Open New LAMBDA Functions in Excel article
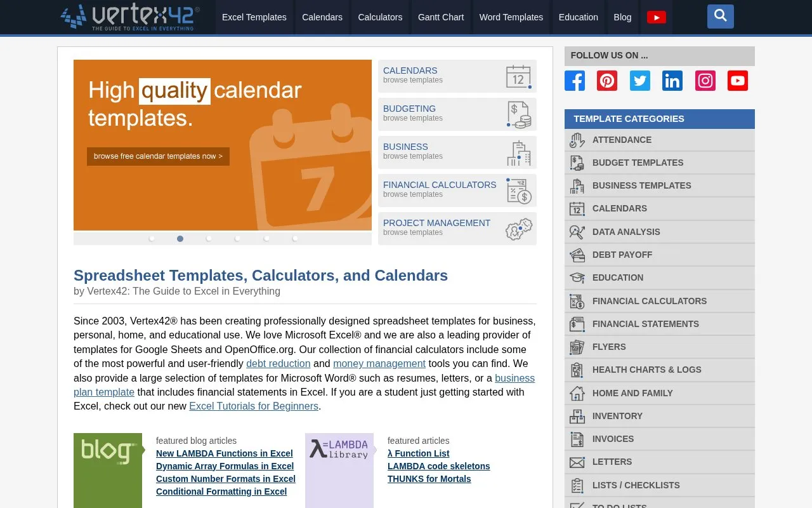Image resolution: width=812 pixels, height=508 pixels. (225, 453)
